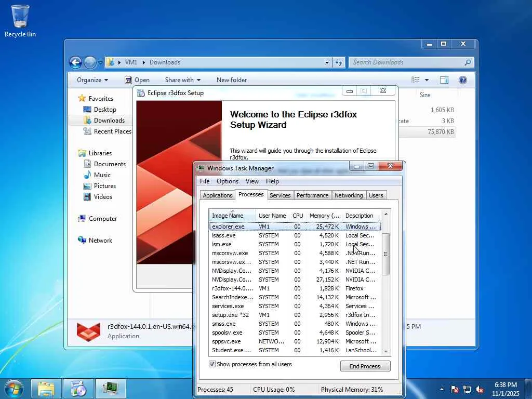The width and height of the screenshot is (532, 399).
Task: Click the installer disc icon on taskbar
Action: click(x=78, y=389)
